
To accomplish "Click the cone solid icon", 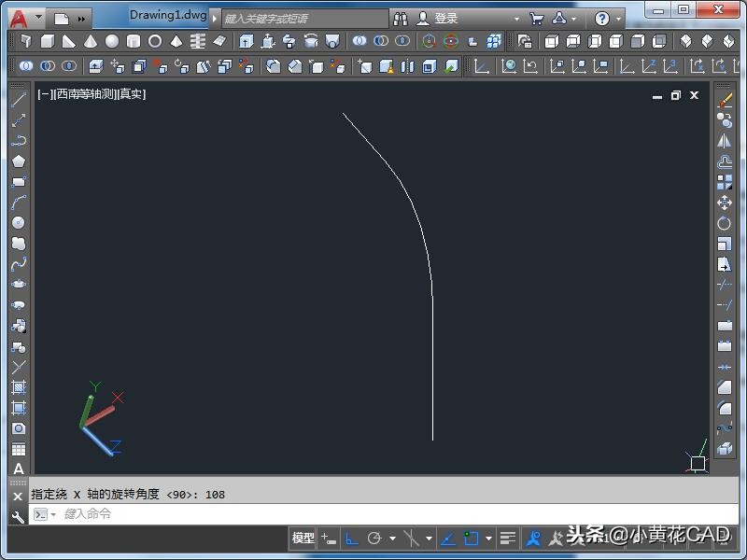I will point(91,41).
